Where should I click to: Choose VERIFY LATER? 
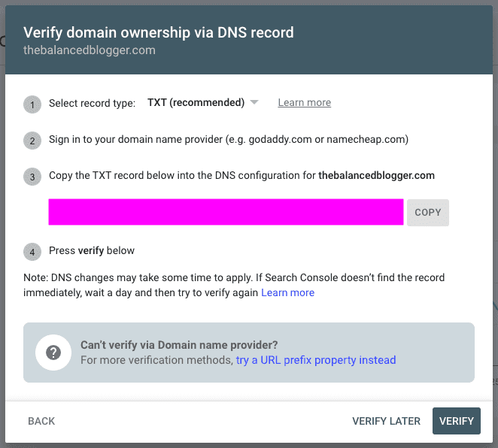click(x=386, y=421)
